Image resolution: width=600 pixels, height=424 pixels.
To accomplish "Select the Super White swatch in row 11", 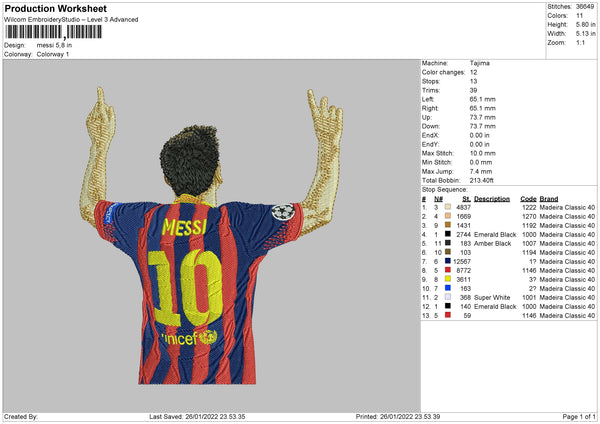I will (448, 297).
